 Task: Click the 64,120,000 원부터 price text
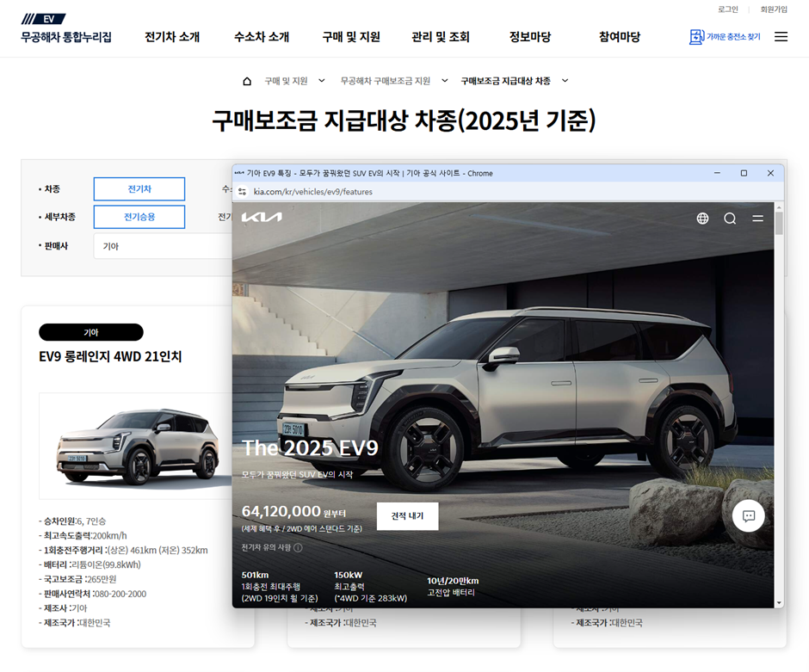(x=293, y=511)
